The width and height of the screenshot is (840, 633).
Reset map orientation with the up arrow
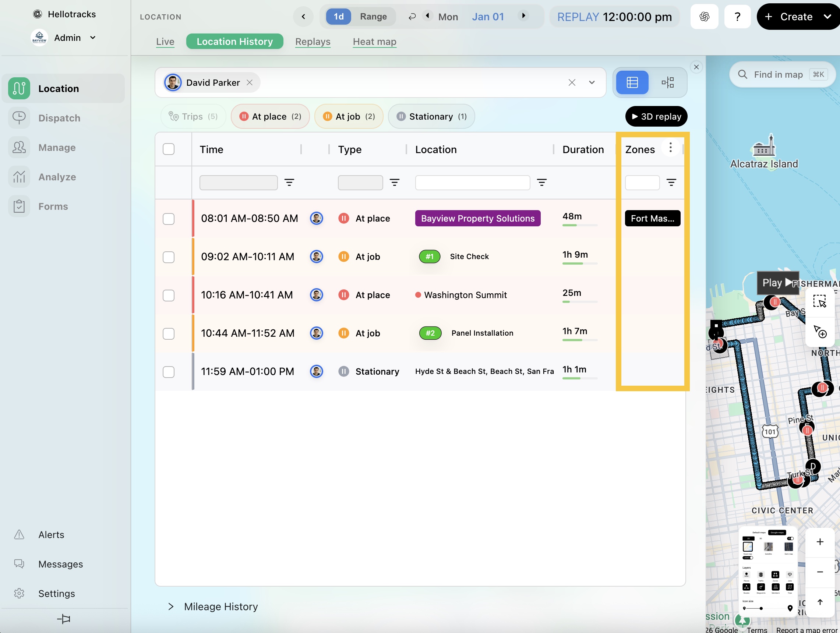click(x=820, y=602)
